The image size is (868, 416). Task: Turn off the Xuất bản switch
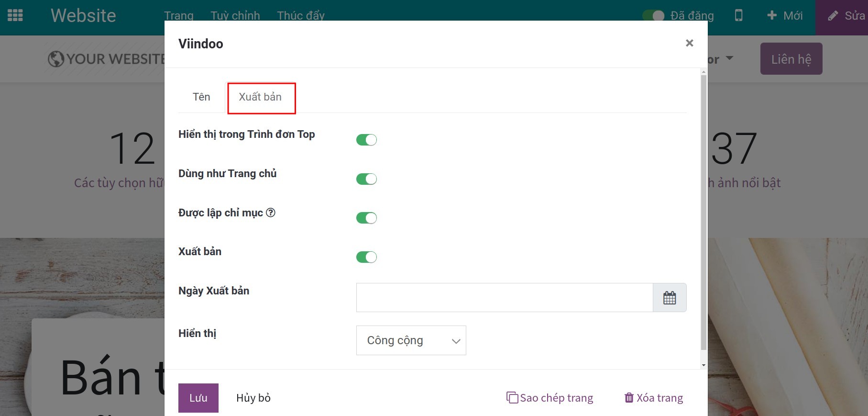pyautogui.click(x=366, y=257)
